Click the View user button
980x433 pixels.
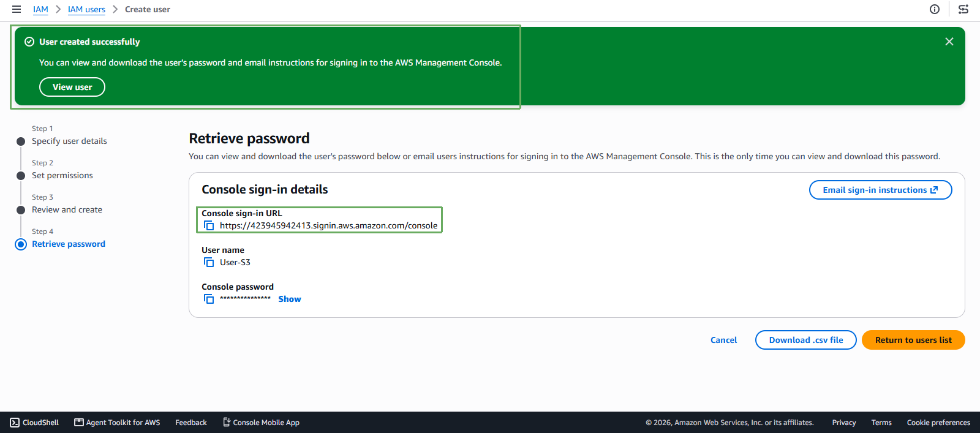click(72, 87)
